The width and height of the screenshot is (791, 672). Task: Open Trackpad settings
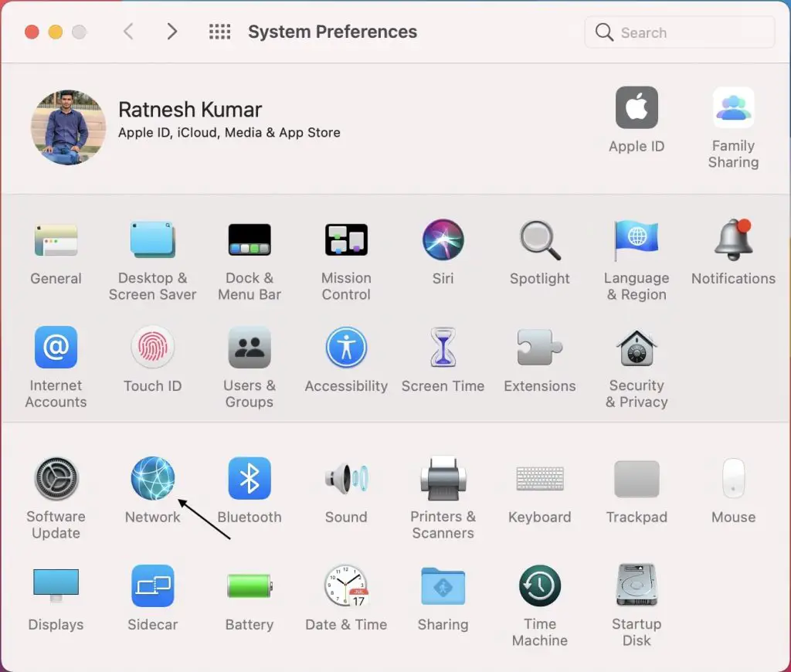(637, 479)
